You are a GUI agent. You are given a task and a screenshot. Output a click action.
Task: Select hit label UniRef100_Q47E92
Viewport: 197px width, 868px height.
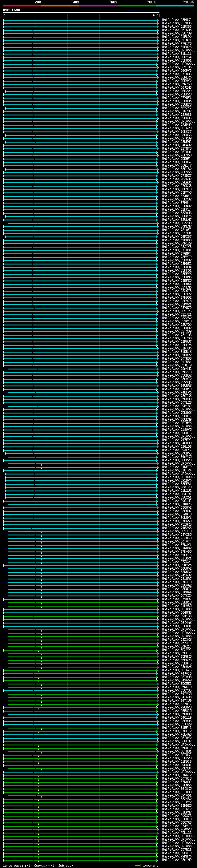click(176, 440)
